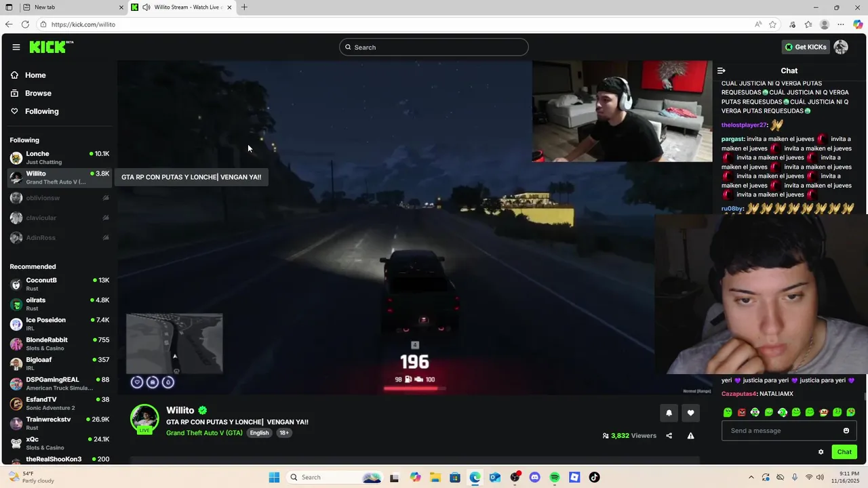Viewport: 868px width, 488px height.
Task: Insert the first green quick emote
Action: click(x=728, y=412)
